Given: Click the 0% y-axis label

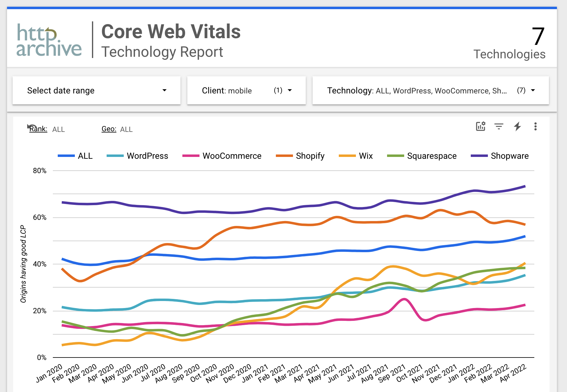Looking at the screenshot, I should click(x=42, y=358).
